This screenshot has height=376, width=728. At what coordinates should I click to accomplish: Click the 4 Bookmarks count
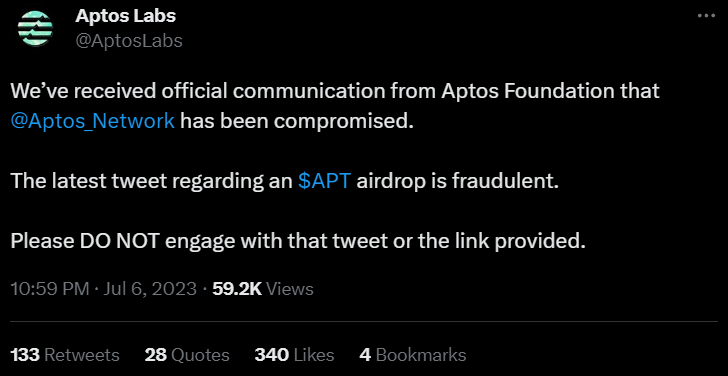click(413, 355)
